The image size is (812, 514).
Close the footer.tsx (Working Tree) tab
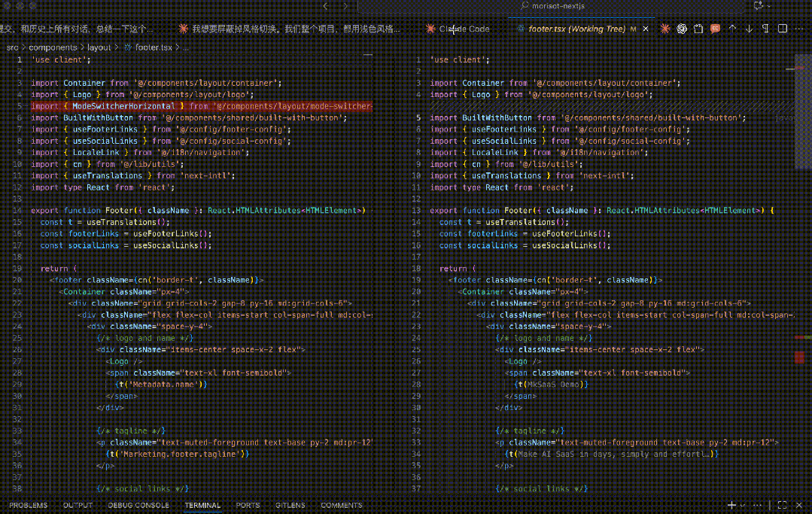click(645, 29)
